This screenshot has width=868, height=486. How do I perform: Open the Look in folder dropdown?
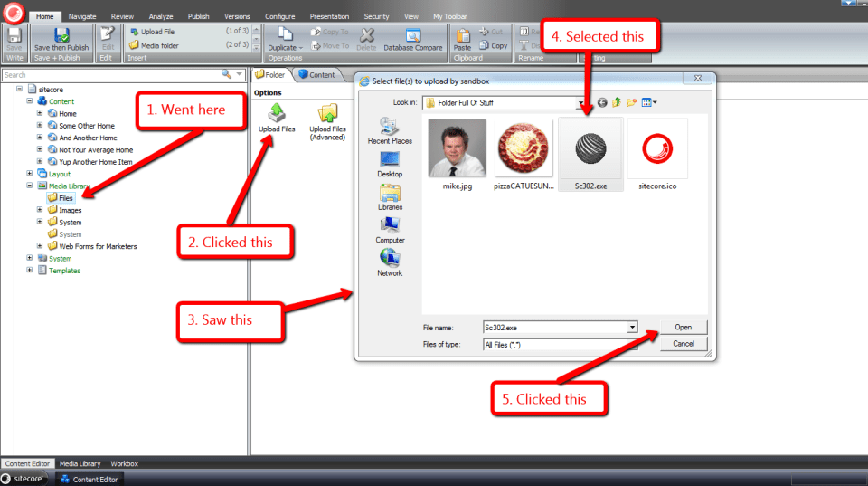click(588, 102)
